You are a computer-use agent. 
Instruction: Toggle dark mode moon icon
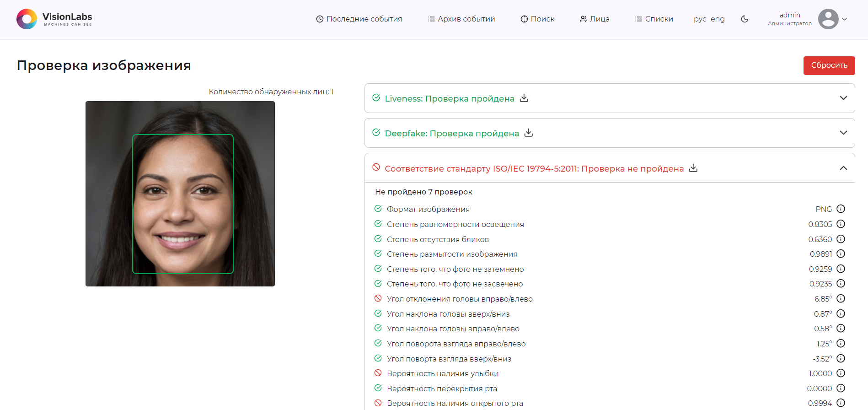[x=745, y=19]
